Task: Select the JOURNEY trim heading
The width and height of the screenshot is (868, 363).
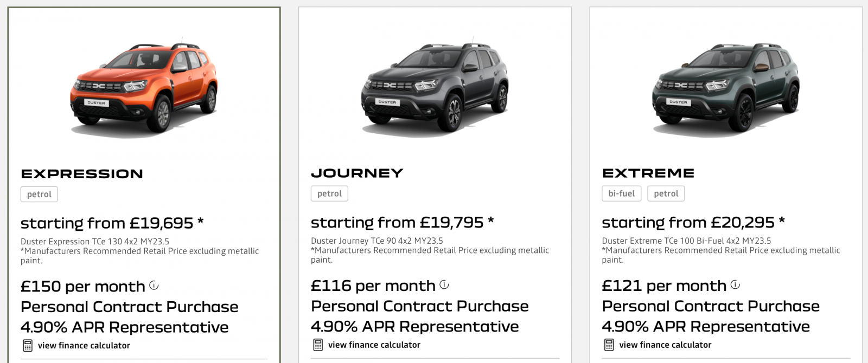Action: (x=357, y=173)
